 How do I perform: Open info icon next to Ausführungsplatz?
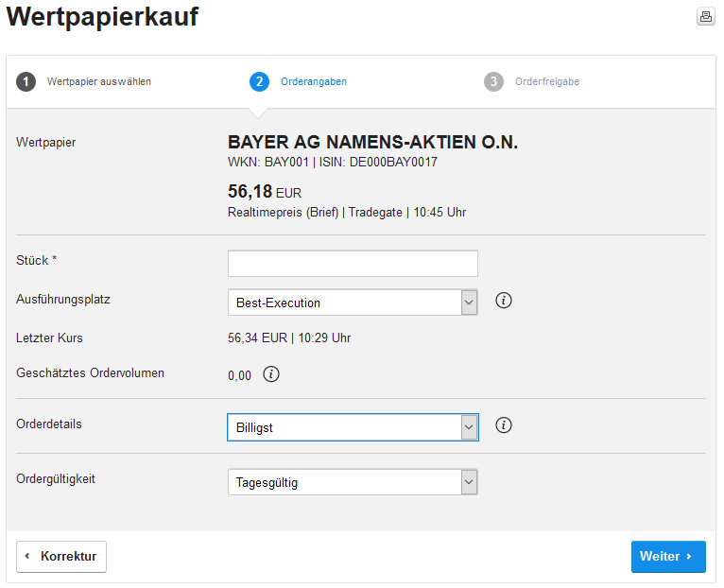(503, 301)
